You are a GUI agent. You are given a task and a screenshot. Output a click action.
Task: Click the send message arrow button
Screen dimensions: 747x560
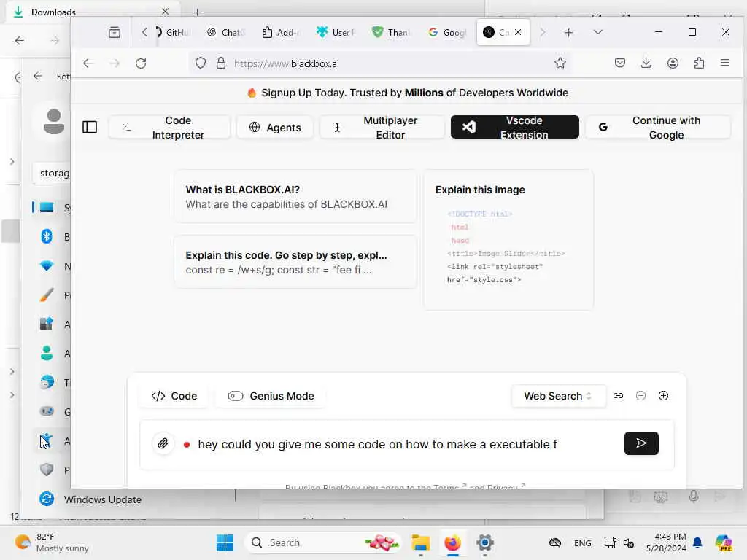point(641,443)
